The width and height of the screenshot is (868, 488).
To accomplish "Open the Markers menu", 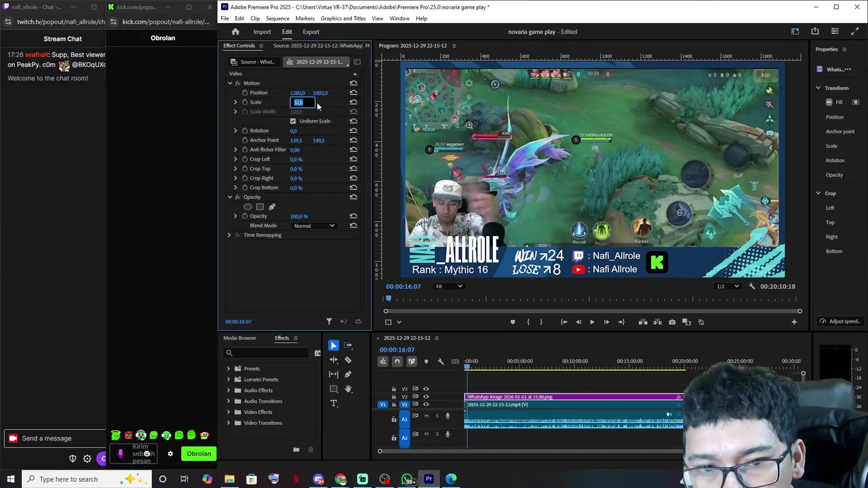I will [304, 18].
